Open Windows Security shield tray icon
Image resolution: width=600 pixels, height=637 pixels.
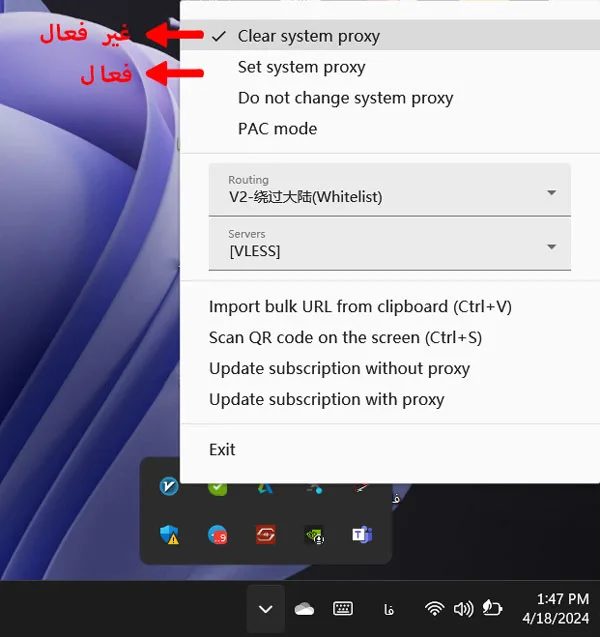(170, 535)
